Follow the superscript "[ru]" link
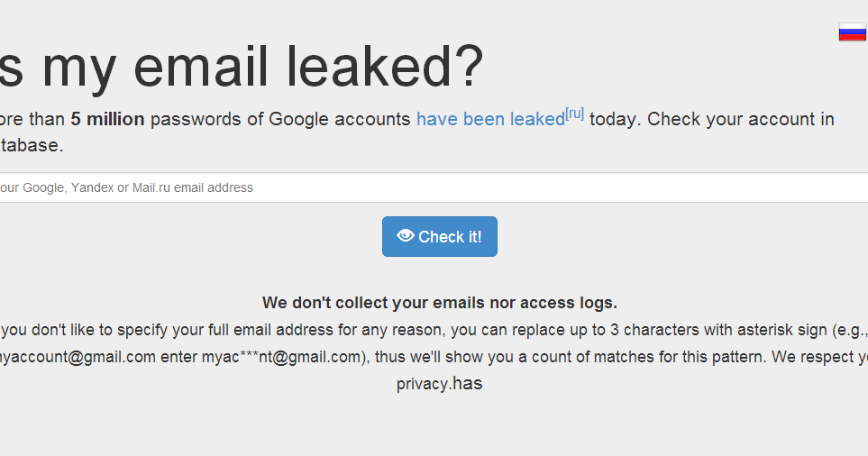The image size is (868, 456). point(574,114)
